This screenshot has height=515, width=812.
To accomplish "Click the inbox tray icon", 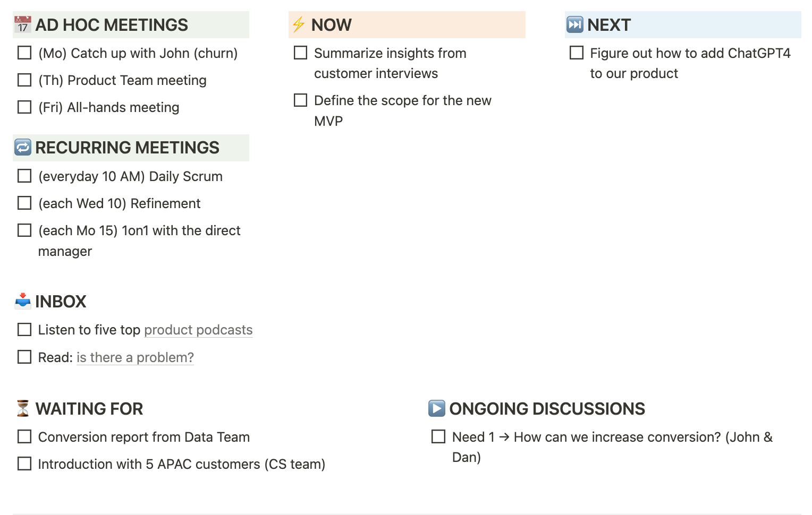I will (23, 301).
